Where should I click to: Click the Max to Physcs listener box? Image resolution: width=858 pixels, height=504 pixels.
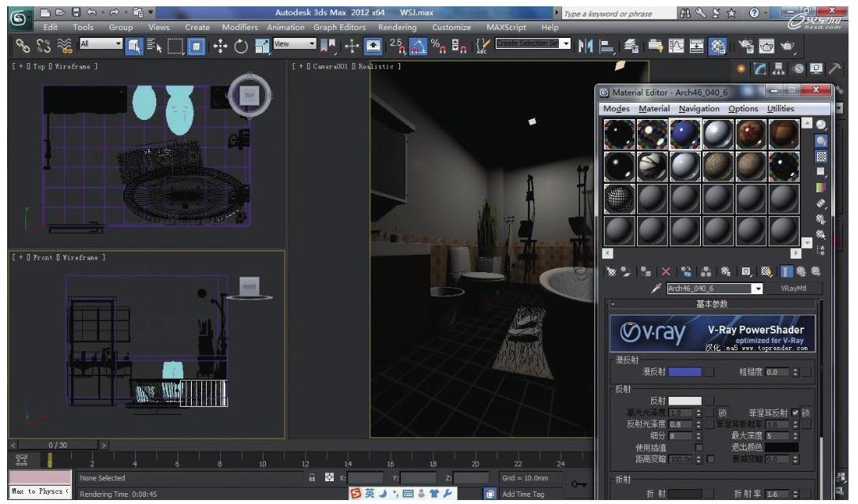pyautogui.click(x=40, y=491)
